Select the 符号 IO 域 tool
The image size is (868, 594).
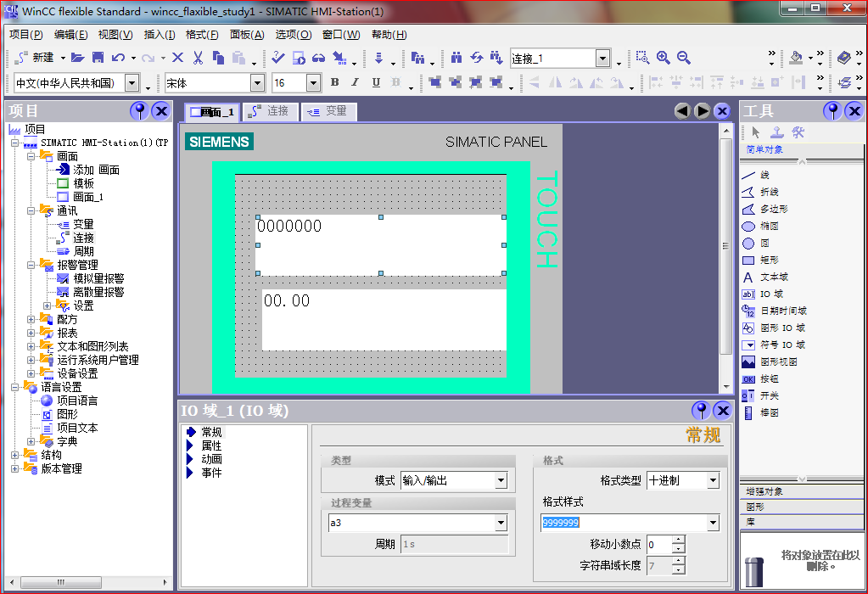pos(773,345)
